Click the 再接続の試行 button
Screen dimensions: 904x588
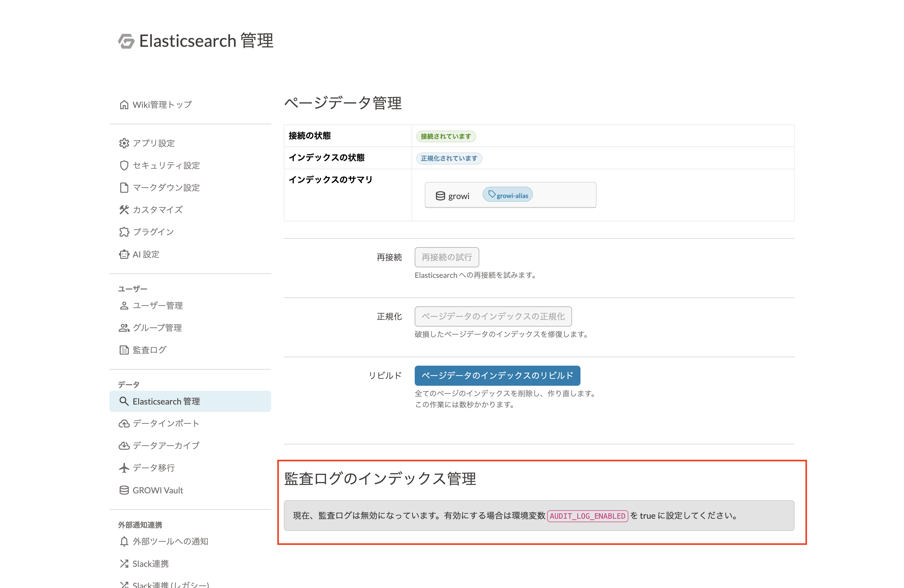(x=447, y=257)
